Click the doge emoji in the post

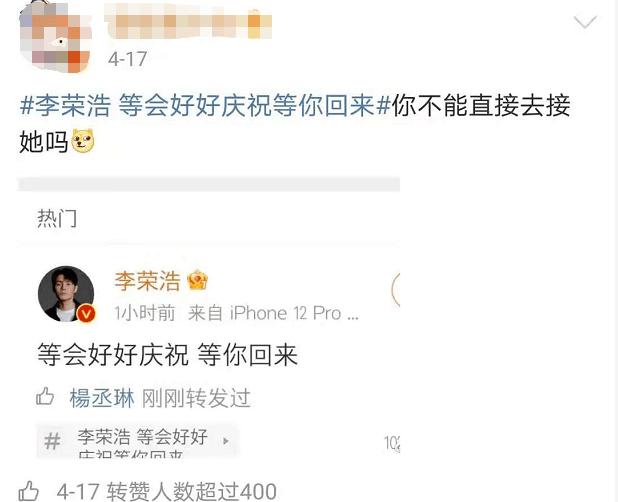tap(83, 141)
